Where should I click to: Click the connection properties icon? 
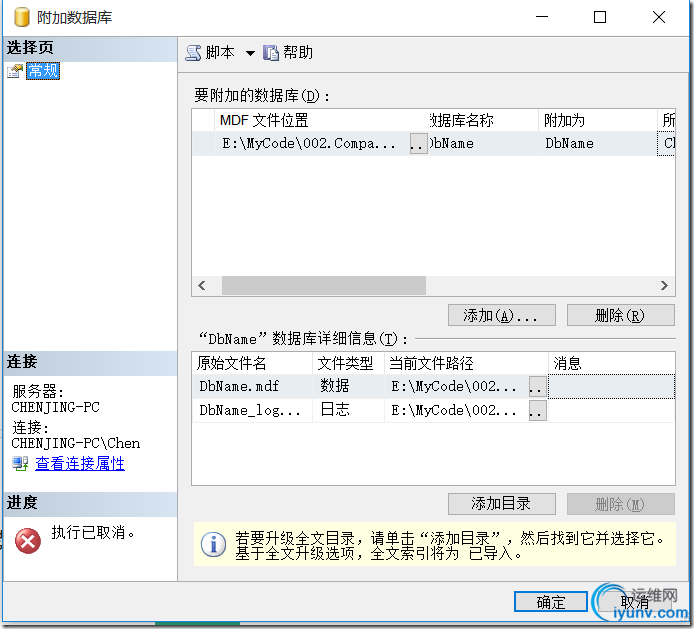[20, 463]
